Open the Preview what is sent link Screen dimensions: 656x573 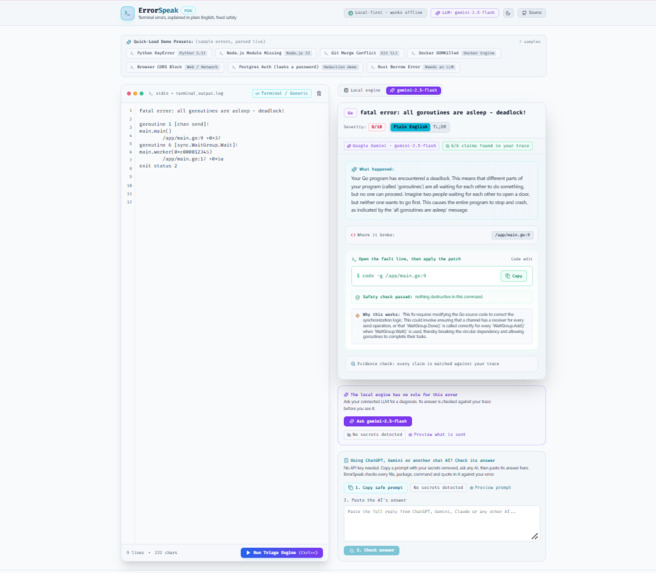pos(437,435)
